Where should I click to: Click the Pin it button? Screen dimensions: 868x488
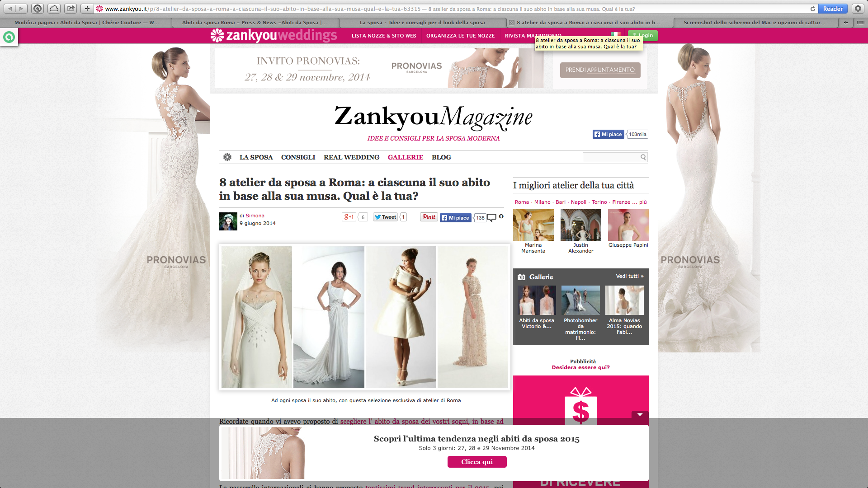tap(429, 217)
